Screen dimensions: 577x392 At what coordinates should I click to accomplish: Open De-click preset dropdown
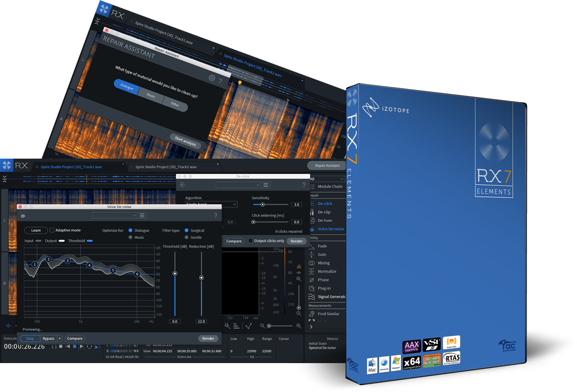[x=238, y=185]
